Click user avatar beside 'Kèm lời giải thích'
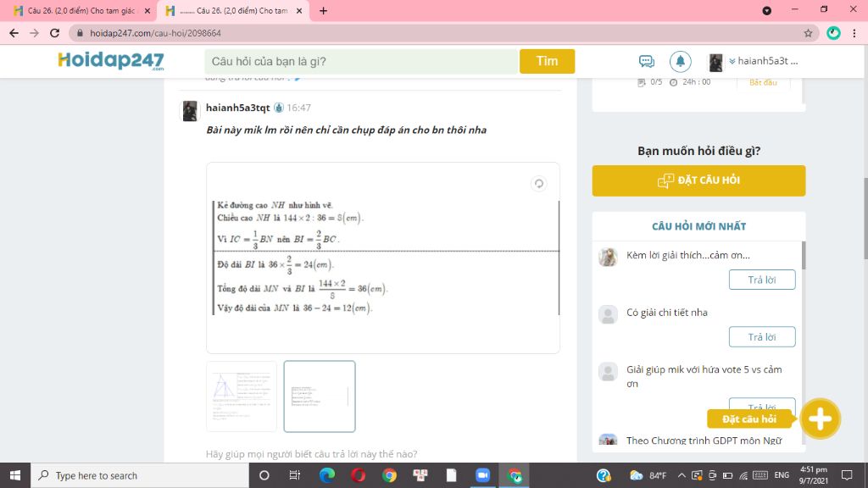Image resolution: width=868 pixels, height=488 pixels. tap(608, 257)
